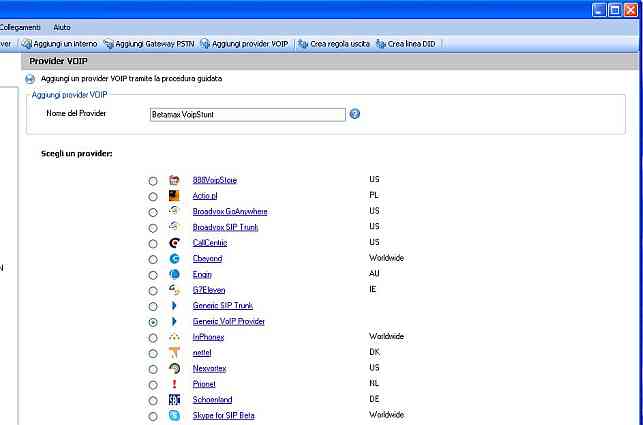Open the Generic VoIP Provider link
Screen dimensions: 643x425
click(228, 321)
